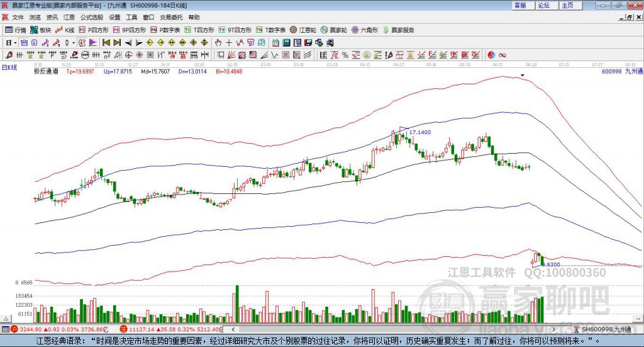Open the 9T四方形 tool
Viewport: 644px width, 347px height.
[x=235, y=30]
